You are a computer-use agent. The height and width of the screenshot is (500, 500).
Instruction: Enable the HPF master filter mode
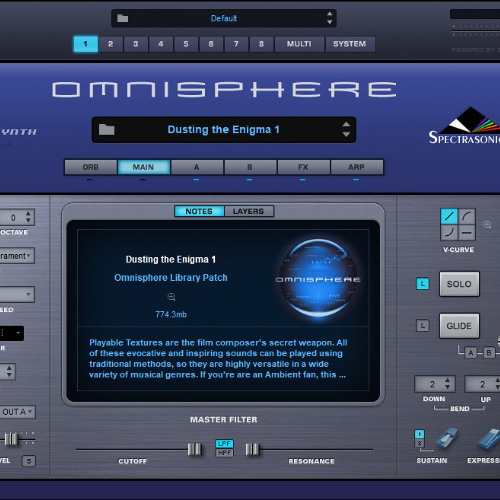tap(224, 453)
